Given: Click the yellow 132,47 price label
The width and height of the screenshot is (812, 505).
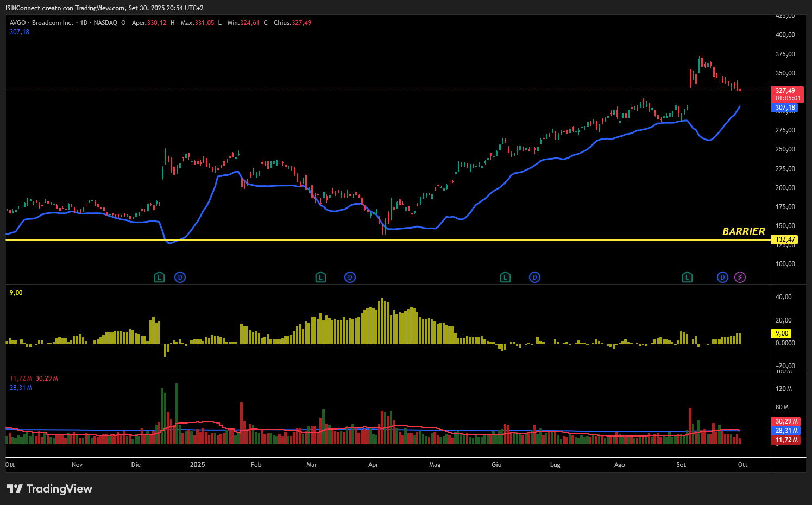Looking at the screenshot, I should pos(785,239).
